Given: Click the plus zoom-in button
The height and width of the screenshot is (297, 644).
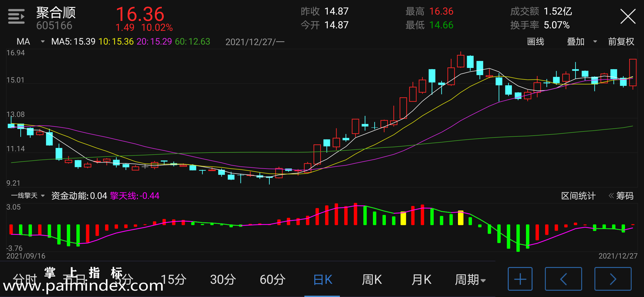Looking at the screenshot, I should (520, 279).
